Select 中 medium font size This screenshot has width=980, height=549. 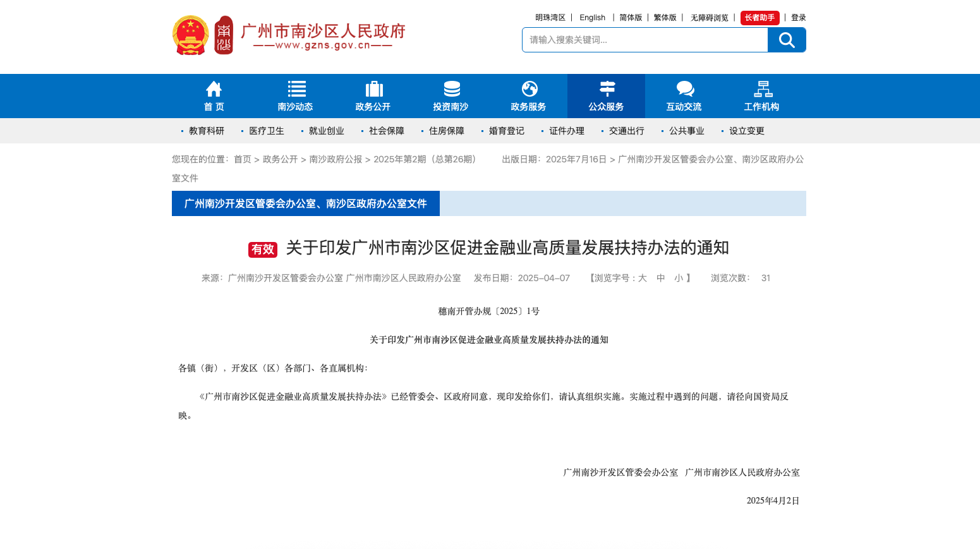[660, 278]
